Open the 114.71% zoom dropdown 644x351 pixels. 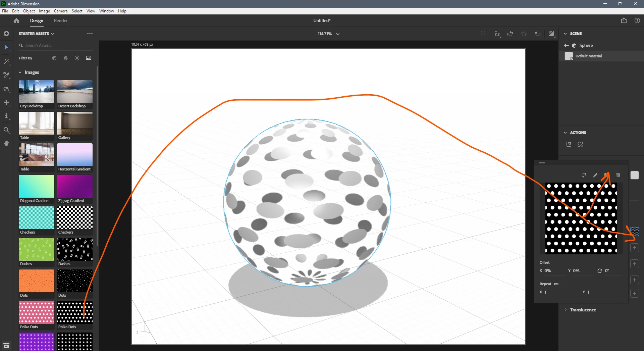[x=329, y=34]
